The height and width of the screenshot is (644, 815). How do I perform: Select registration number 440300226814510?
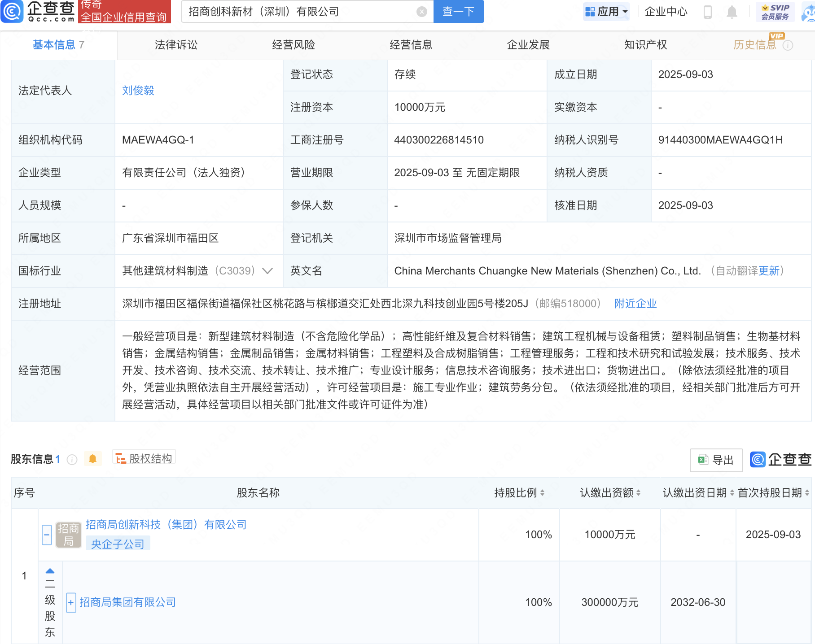tap(439, 140)
